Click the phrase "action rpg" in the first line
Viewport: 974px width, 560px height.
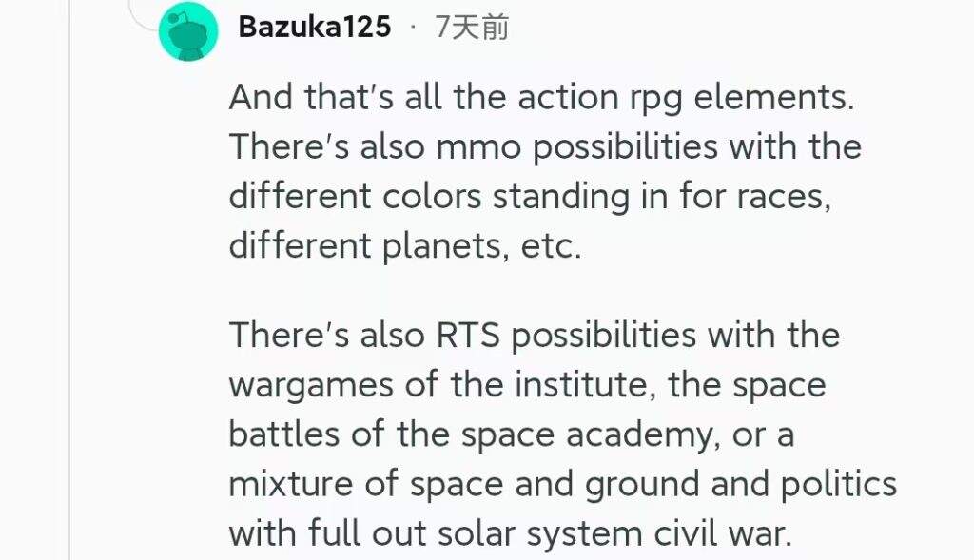tap(600, 99)
